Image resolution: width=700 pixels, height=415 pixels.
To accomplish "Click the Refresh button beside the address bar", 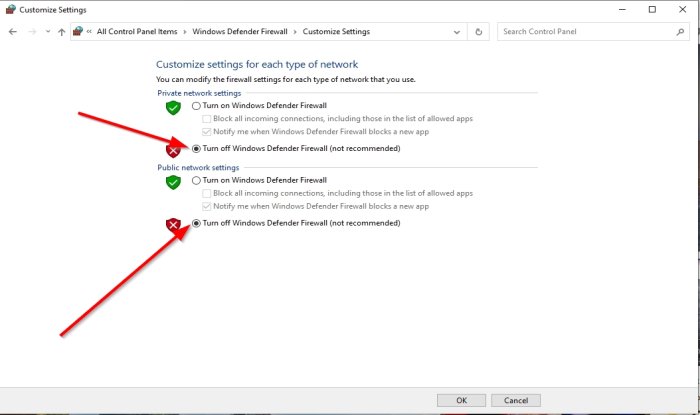I will 480,32.
